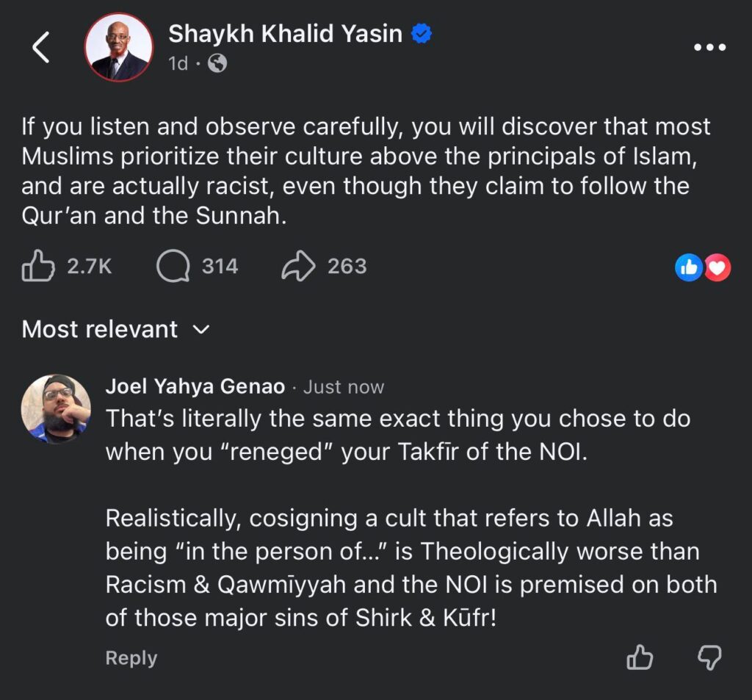Screen dimensions: 752x700
Task: Click the 314 comments count
Action: pyautogui.click(x=220, y=266)
